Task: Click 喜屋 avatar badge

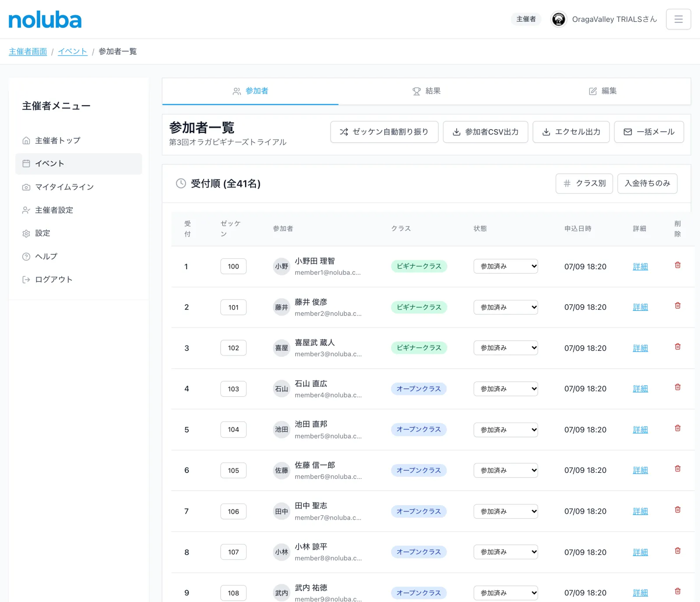Action: (x=281, y=348)
